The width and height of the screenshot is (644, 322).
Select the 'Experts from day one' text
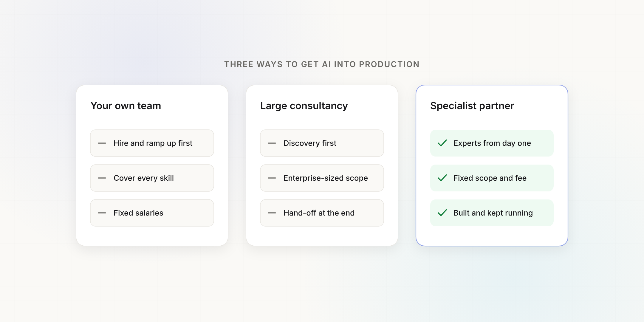[492, 143]
